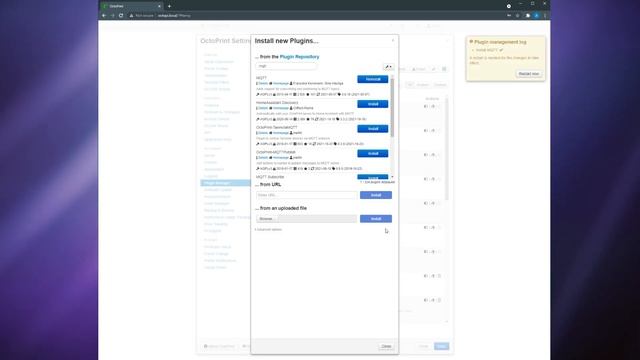Select Plugin Manager in settings sidebar
This screenshot has width=640, height=360.
225,183
